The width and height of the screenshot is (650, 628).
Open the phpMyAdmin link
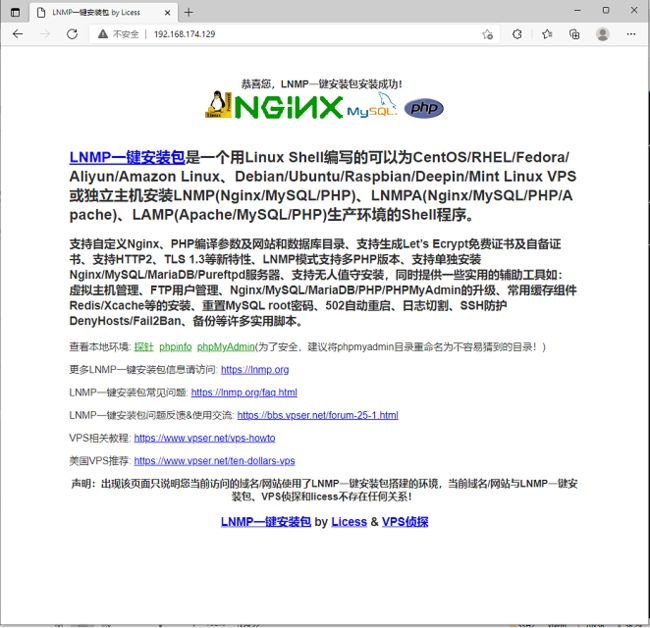[x=226, y=347]
